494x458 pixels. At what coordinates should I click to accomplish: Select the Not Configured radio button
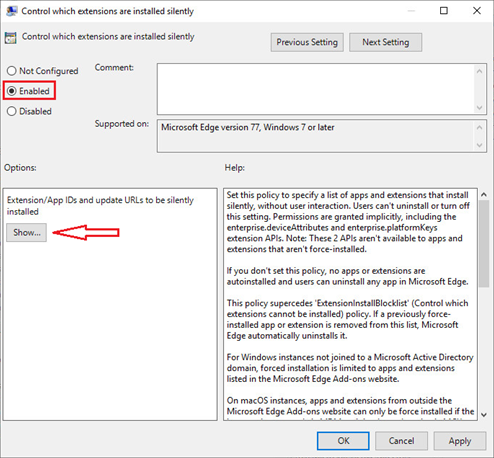click(x=11, y=71)
